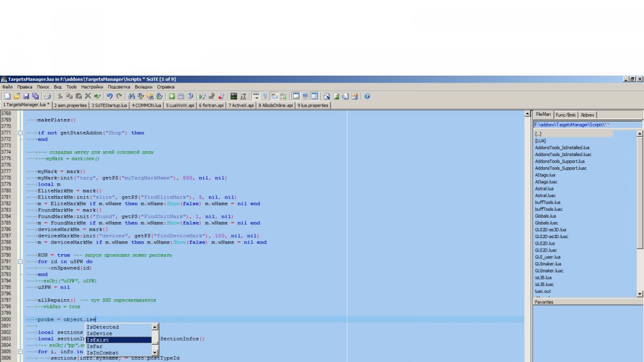This screenshot has width=644, height=362.
Task: Toggle end-of-line paragraph mark display
Action: click(265, 97)
